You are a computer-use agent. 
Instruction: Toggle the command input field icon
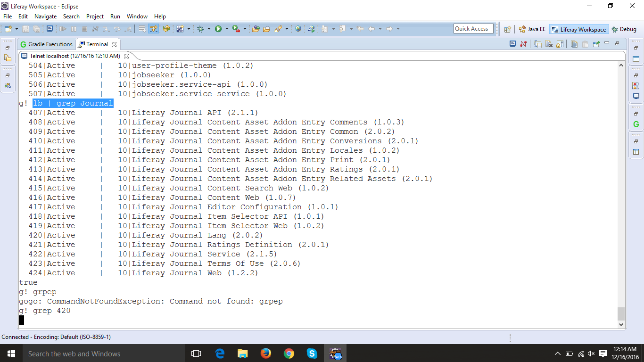[x=538, y=43]
